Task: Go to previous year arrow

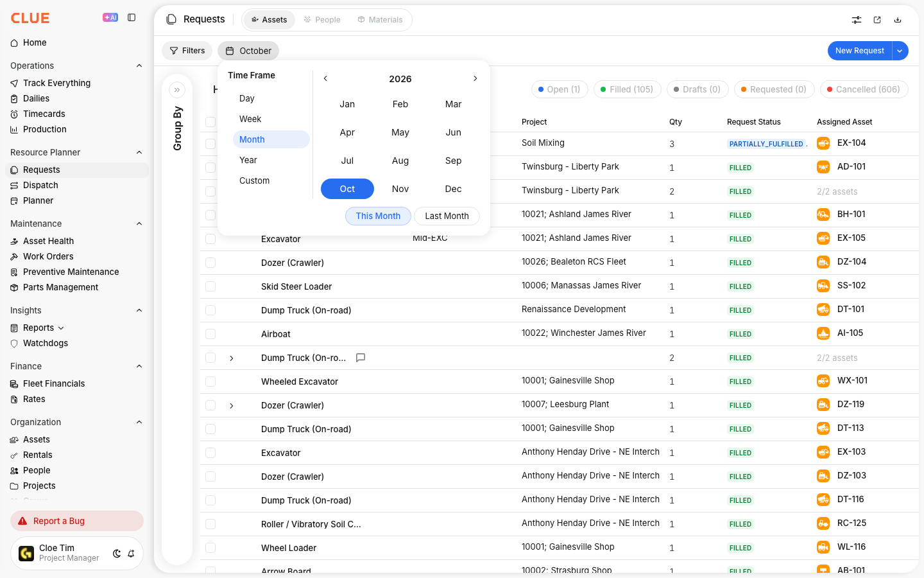Action: click(x=325, y=78)
